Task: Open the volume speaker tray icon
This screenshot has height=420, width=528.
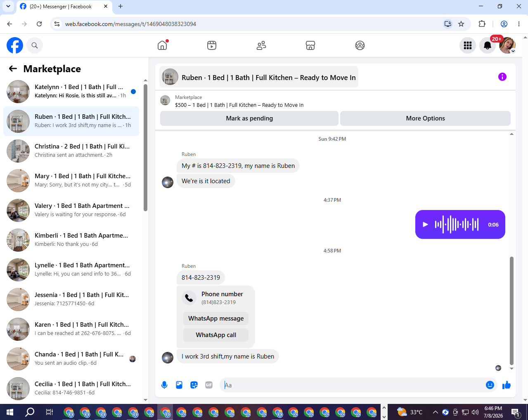Action: [x=475, y=412]
